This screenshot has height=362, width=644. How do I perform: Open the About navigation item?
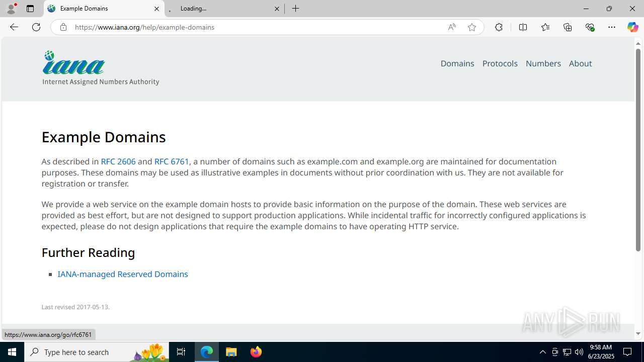(x=580, y=63)
